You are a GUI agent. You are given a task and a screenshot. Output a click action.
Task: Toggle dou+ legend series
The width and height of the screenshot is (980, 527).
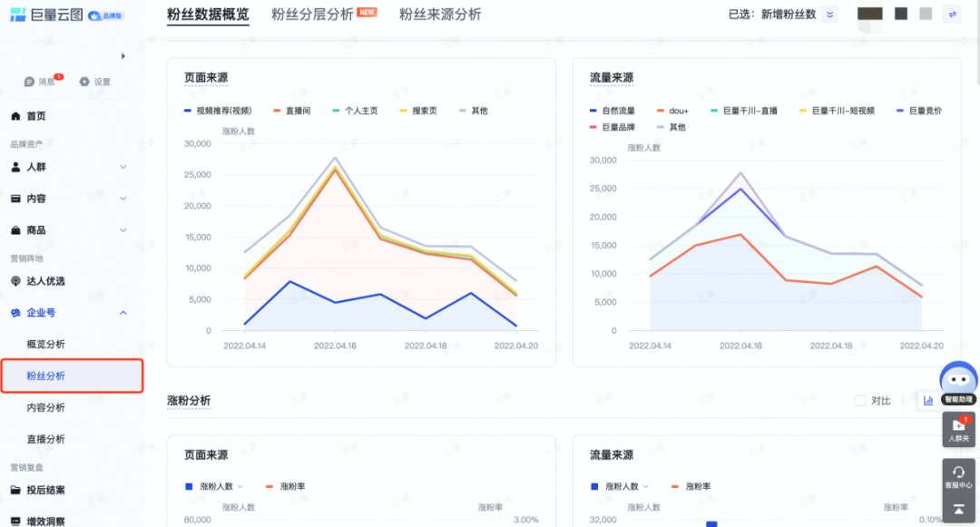click(x=672, y=111)
